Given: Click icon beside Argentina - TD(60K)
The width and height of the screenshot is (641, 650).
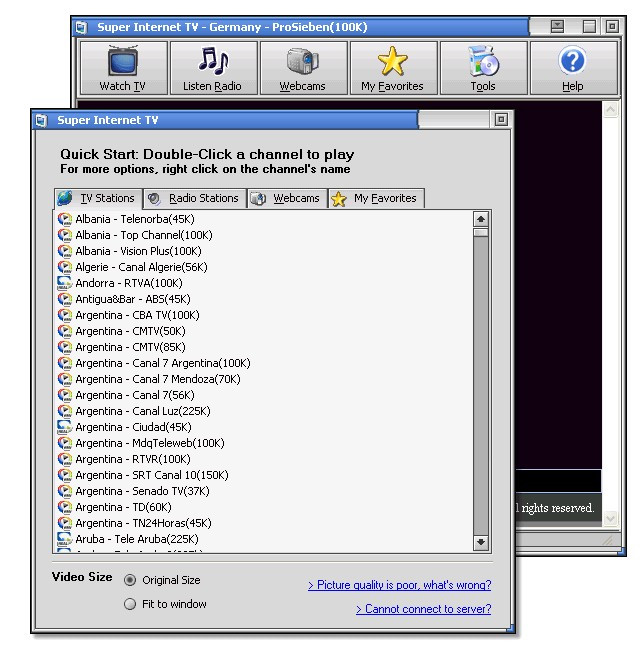Looking at the screenshot, I should [65, 507].
